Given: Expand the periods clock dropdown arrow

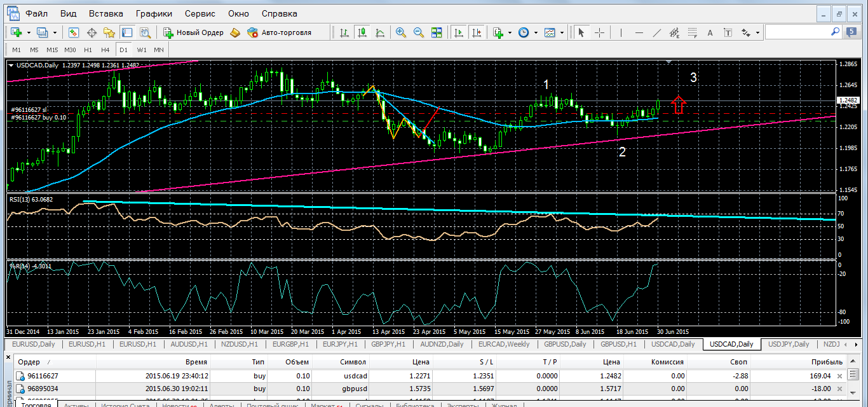Looking at the screenshot, I should click(536, 32).
